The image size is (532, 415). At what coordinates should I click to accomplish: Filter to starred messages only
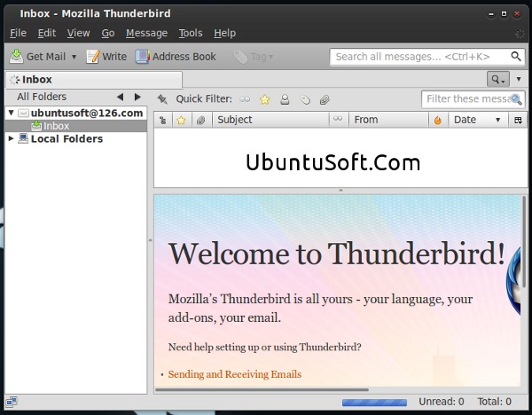[x=264, y=99]
